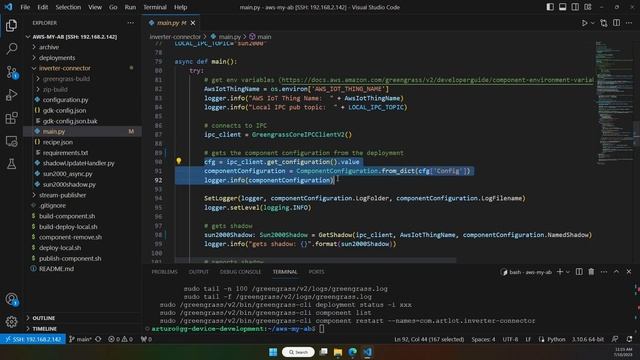Image resolution: width=640 pixels, height=360 pixels.
Task: Close the terminal panel
Action: pos(629,272)
